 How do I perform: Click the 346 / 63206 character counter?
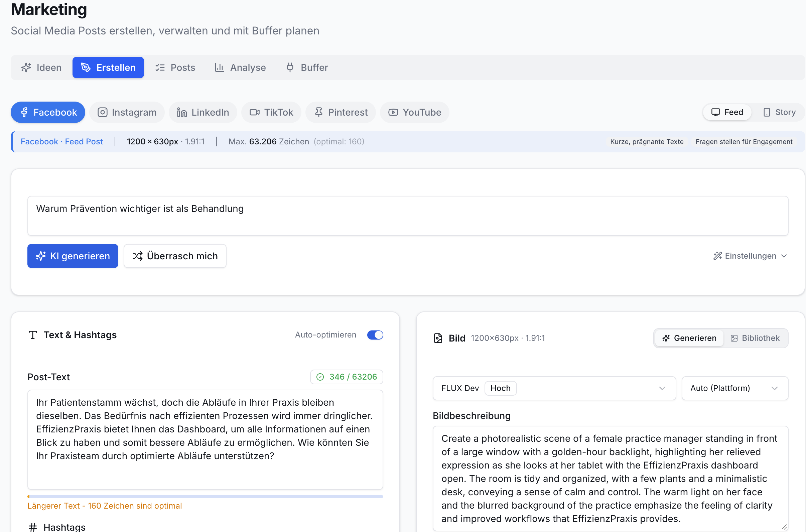[347, 377]
